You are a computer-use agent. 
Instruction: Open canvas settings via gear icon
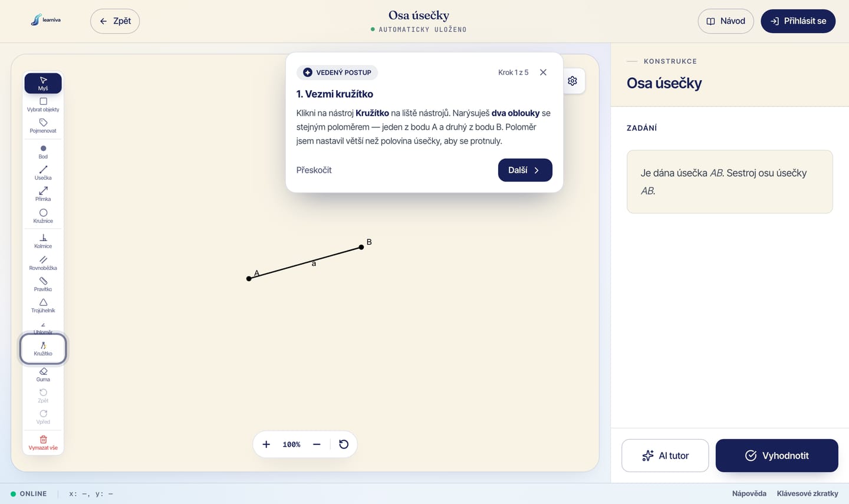(572, 81)
